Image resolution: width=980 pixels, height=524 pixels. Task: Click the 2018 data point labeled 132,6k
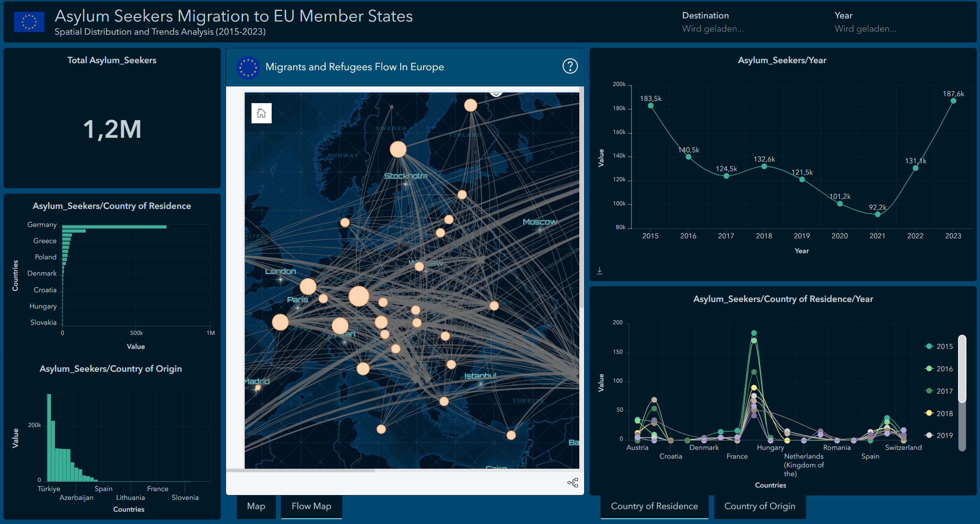(764, 166)
